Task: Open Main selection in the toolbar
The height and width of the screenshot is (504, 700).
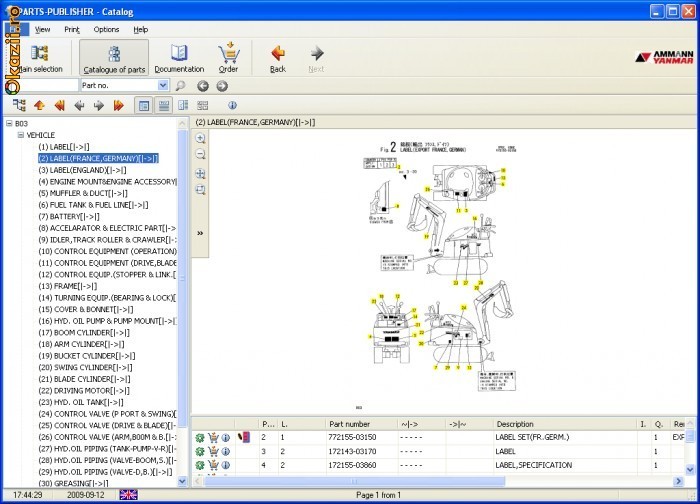Action: (39, 57)
